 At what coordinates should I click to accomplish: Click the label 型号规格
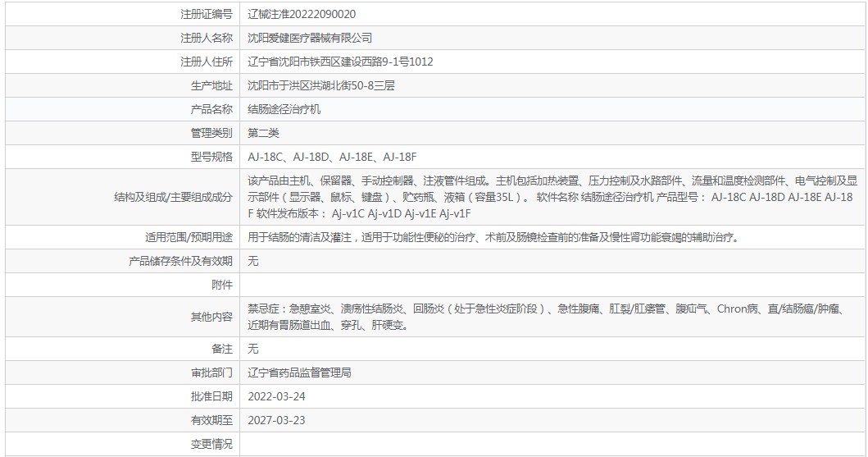[211, 158]
